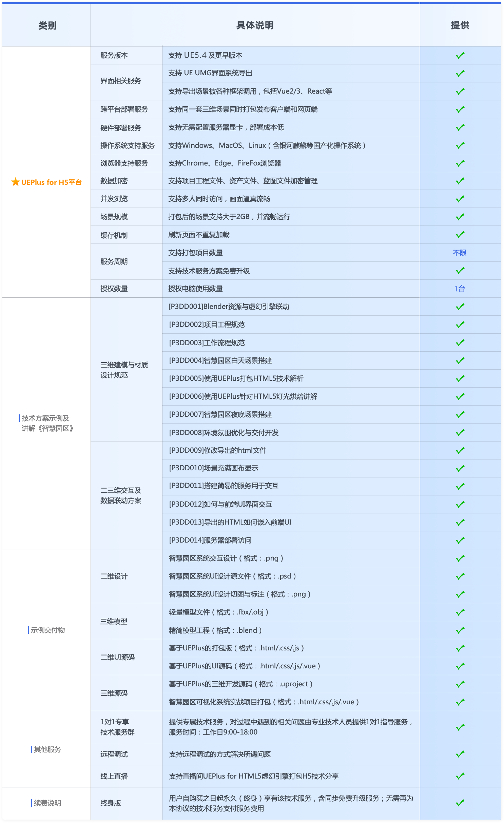Viewport: 504px width, 823px height.
Task: Click [P3DD005]使用UEPlus打包HTML5技术解析 entry
Action: (236, 378)
